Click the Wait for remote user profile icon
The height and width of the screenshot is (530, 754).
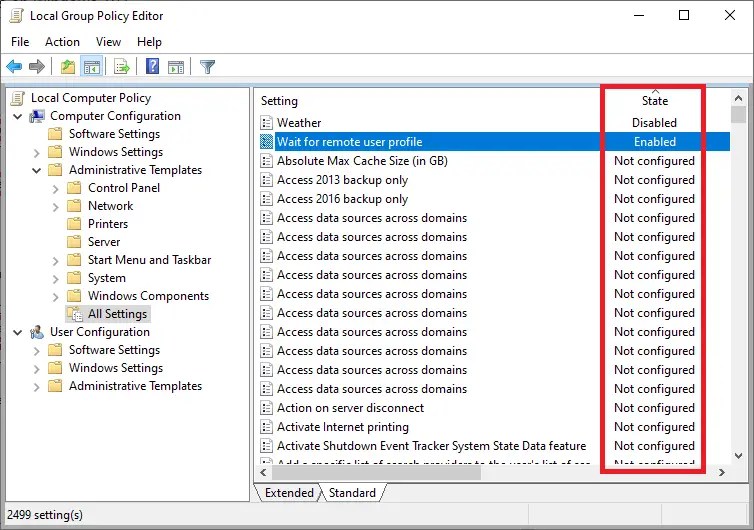point(266,142)
